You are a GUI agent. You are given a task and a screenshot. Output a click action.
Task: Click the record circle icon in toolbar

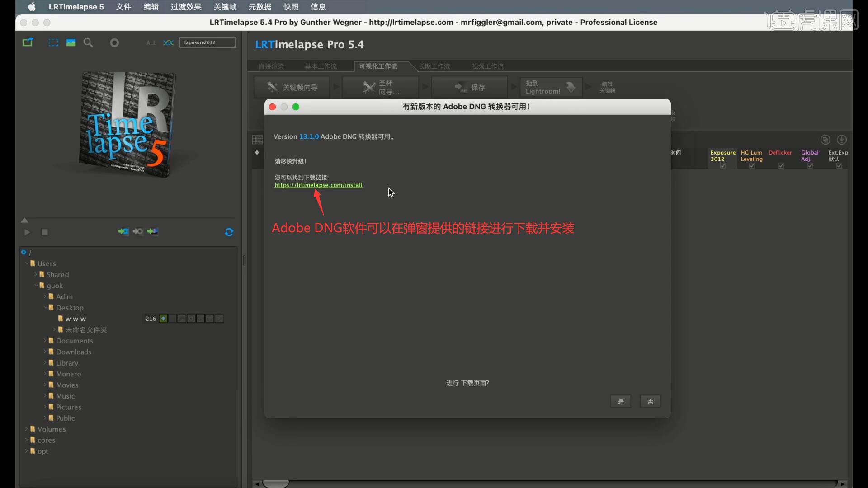coord(114,42)
